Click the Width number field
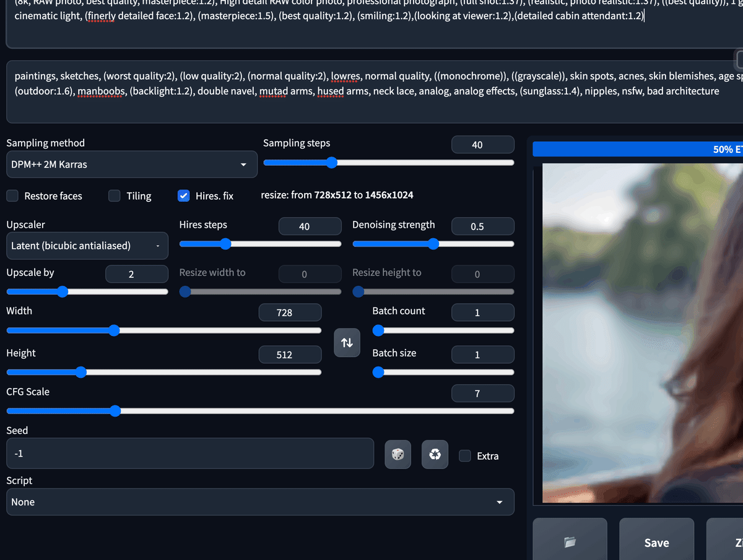Screen dimensions: 743x560 pos(290,312)
